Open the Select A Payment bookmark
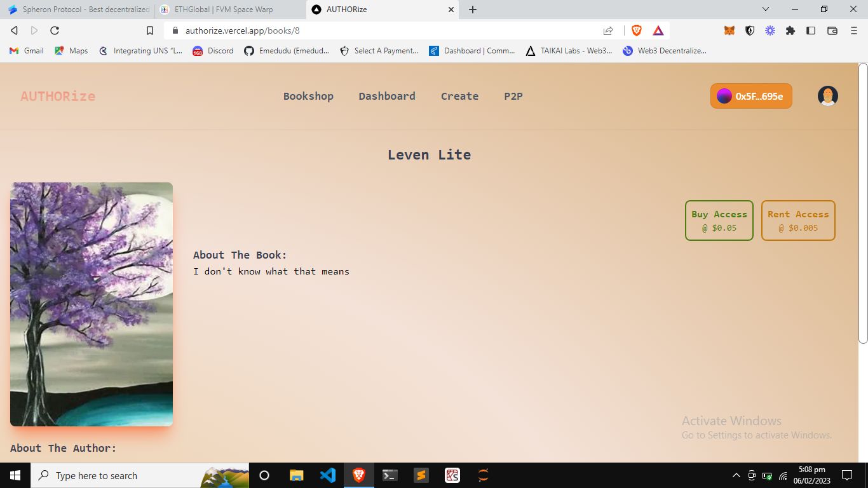This screenshot has width=868, height=488. 379,50
